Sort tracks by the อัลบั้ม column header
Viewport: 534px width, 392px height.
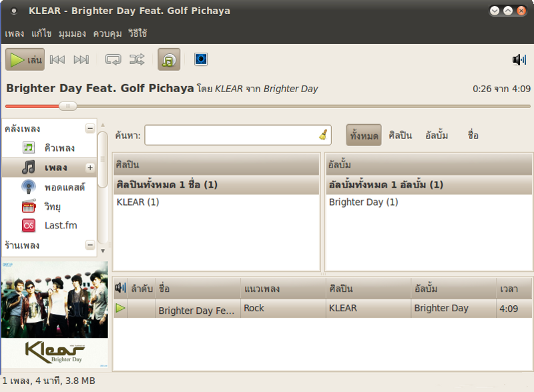click(453, 288)
